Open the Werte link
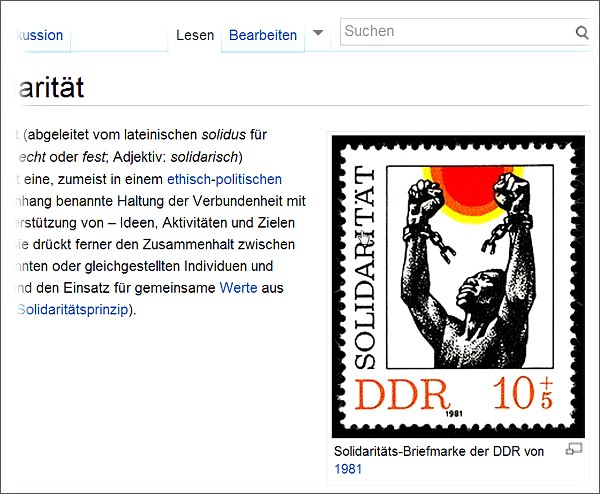This screenshot has width=600, height=494. pyautogui.click(x=238, y=288)
